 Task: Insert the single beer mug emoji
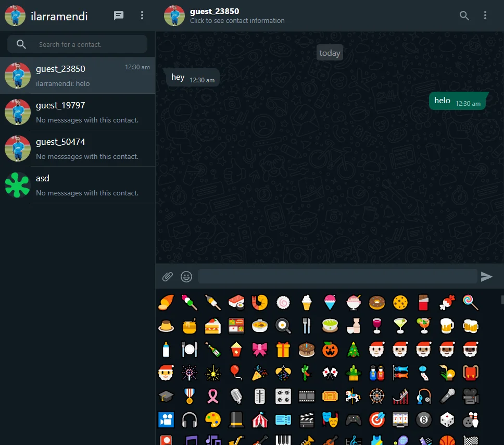click(447, 326)
